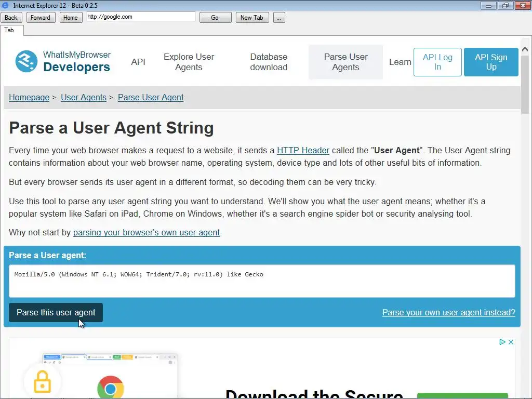
Task: Open the API menu item
Action: click(138, 62)
